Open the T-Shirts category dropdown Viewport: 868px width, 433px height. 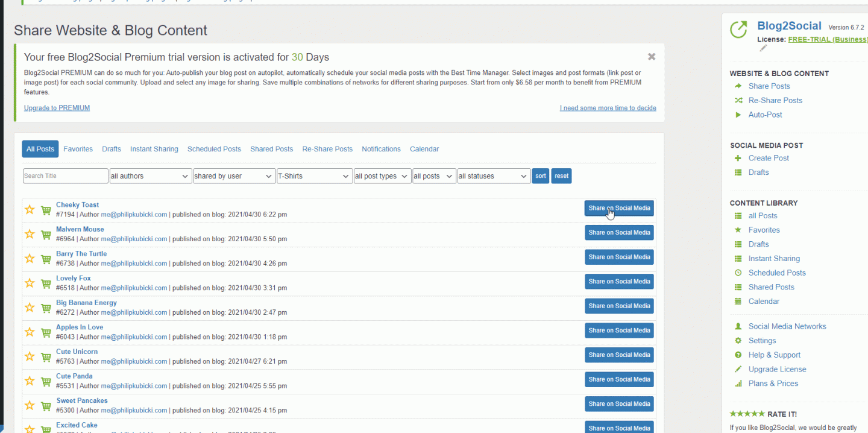coord(315,176)
